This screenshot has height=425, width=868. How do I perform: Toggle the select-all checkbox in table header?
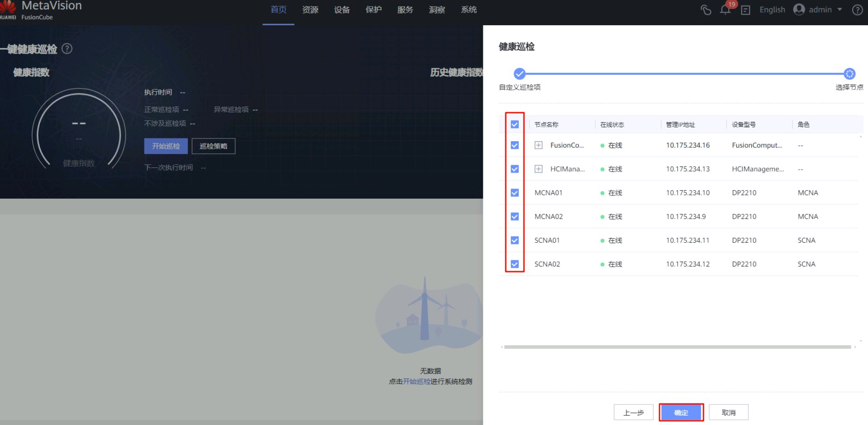[515, 124]
